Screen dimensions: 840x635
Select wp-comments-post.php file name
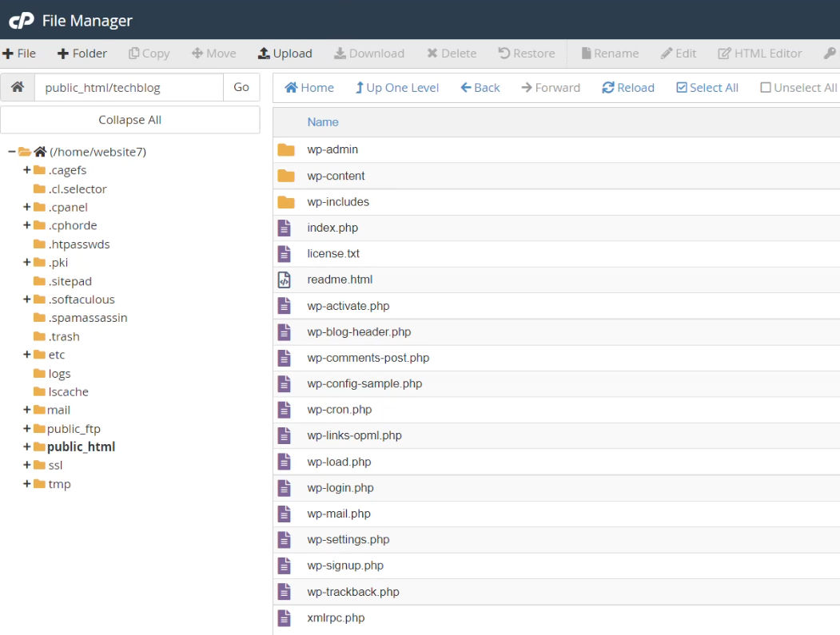[368, 358]
